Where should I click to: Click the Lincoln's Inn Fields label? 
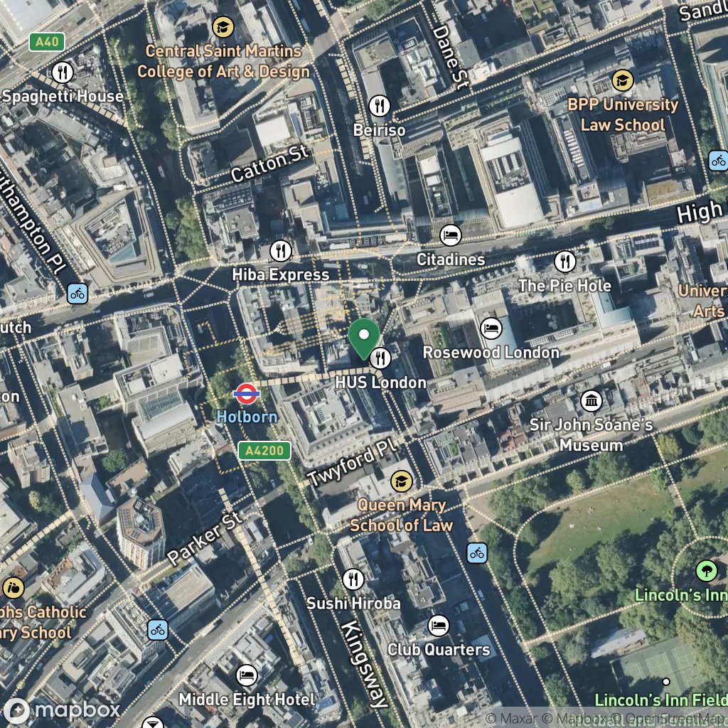[661, 700]
